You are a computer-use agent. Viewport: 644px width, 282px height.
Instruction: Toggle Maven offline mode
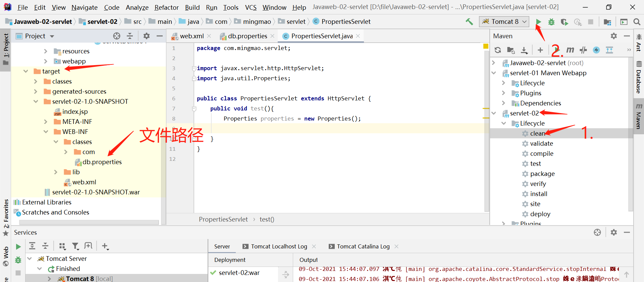(583, 50)
